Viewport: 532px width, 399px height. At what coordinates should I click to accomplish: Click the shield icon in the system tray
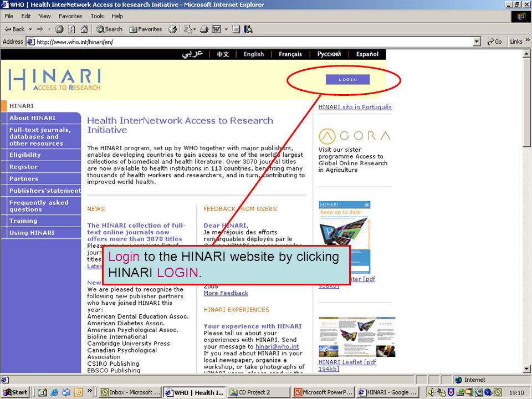click(x=451, y=392)
